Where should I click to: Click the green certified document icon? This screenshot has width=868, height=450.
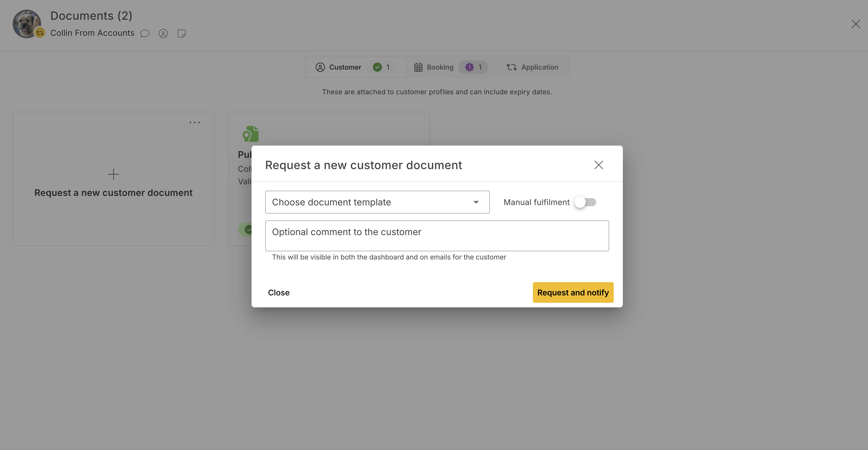pos(250,134)
